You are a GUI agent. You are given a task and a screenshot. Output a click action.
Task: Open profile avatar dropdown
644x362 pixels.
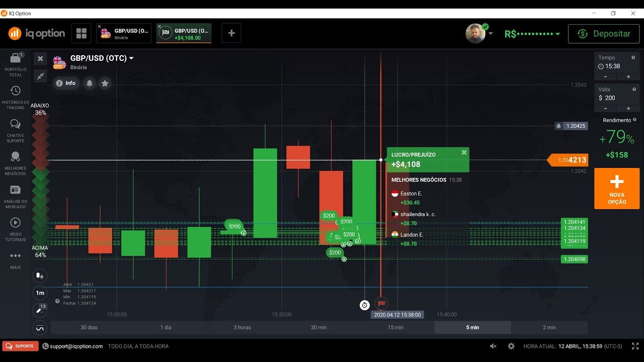point(479,34)
